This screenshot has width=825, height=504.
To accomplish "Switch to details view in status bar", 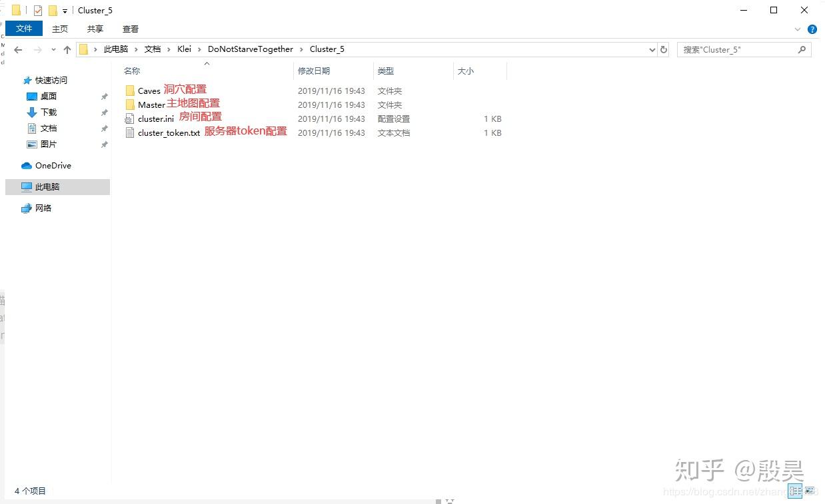I will (795, 491).
